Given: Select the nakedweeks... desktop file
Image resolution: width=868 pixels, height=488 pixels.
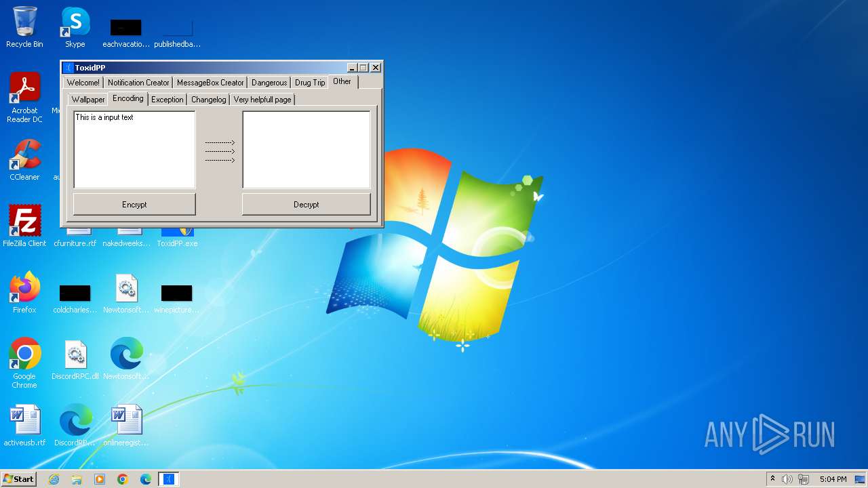Looking at the screenshot, I should point(126,238).
